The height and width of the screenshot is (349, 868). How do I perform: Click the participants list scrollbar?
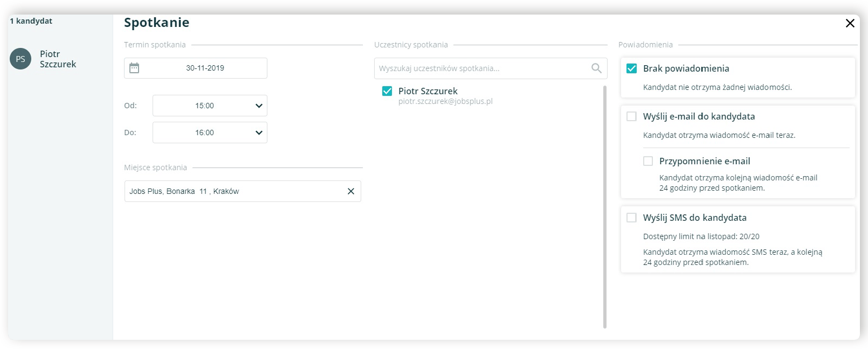tap(604, 207)
